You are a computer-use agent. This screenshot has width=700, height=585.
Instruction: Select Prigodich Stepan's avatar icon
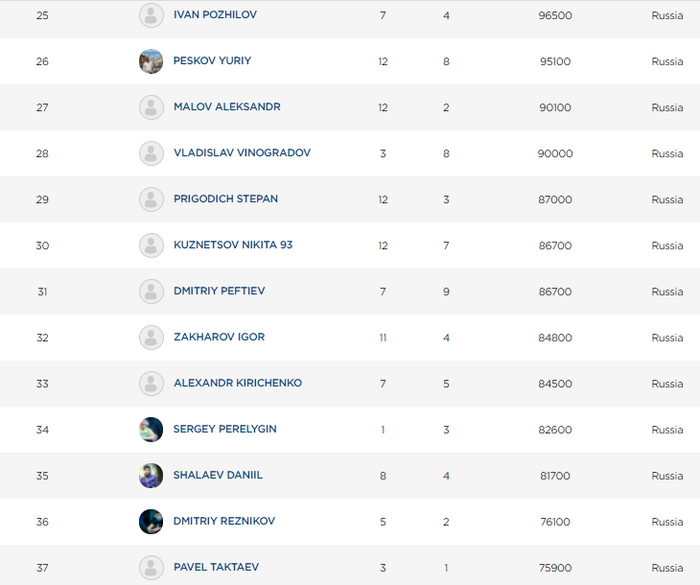[x=151, y=199]
